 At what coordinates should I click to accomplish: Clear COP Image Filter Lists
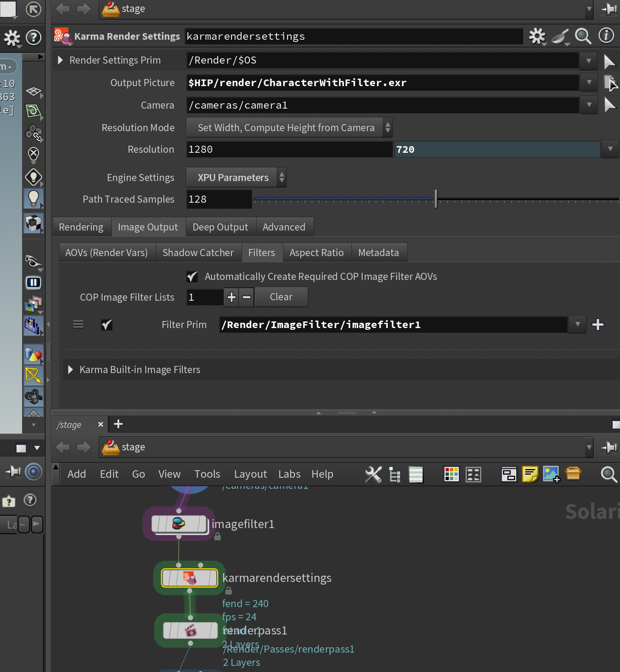click(281, 297)
